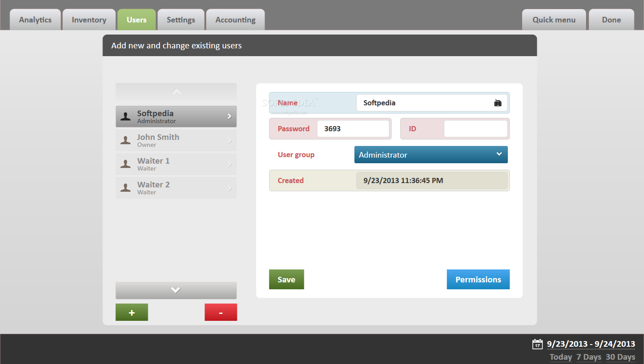Open user Permissions
The image size is (644, 364).
tap(478, 279)
